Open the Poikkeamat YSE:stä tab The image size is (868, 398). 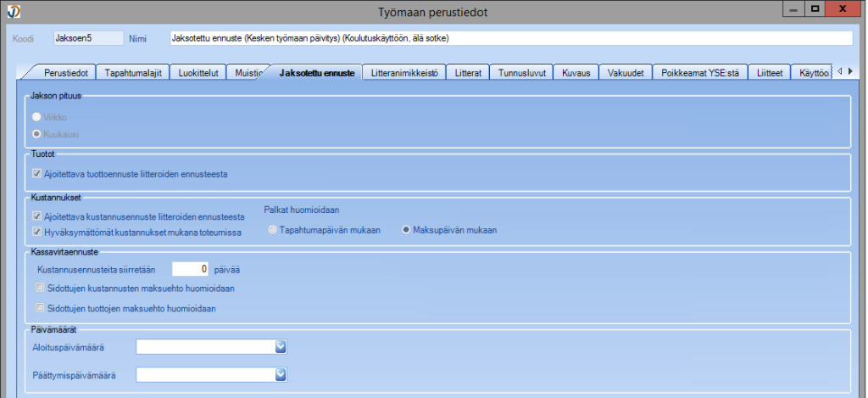click(x=700, y=73)
